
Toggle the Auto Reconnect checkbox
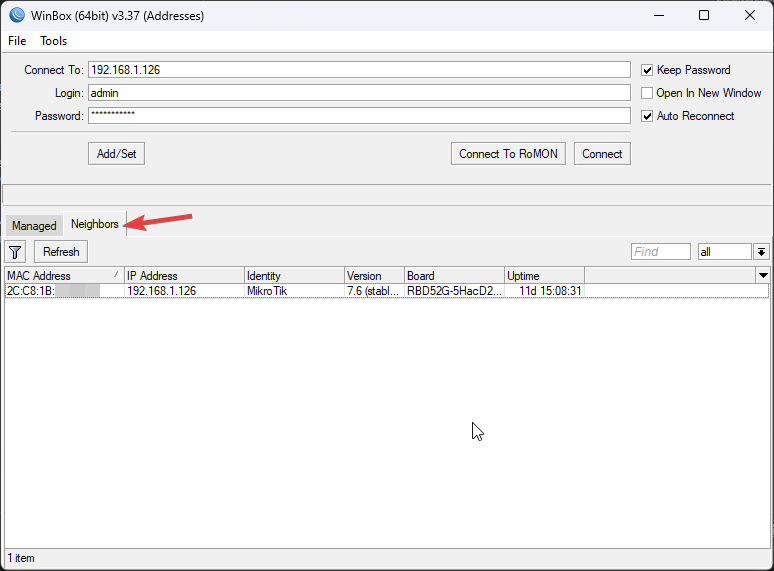[x=647, y=116]
